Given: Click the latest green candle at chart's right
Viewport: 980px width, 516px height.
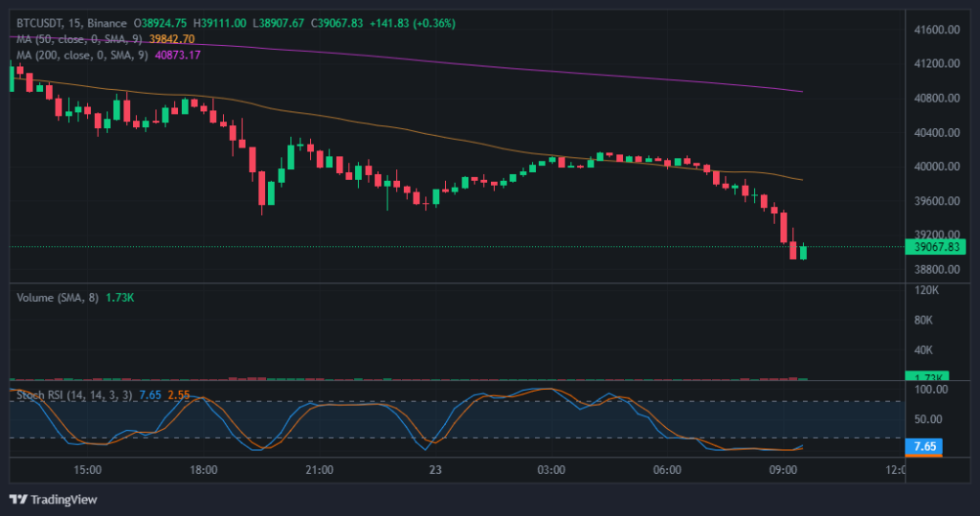Looking at the screenshot, I should click(x=803, y=252).
